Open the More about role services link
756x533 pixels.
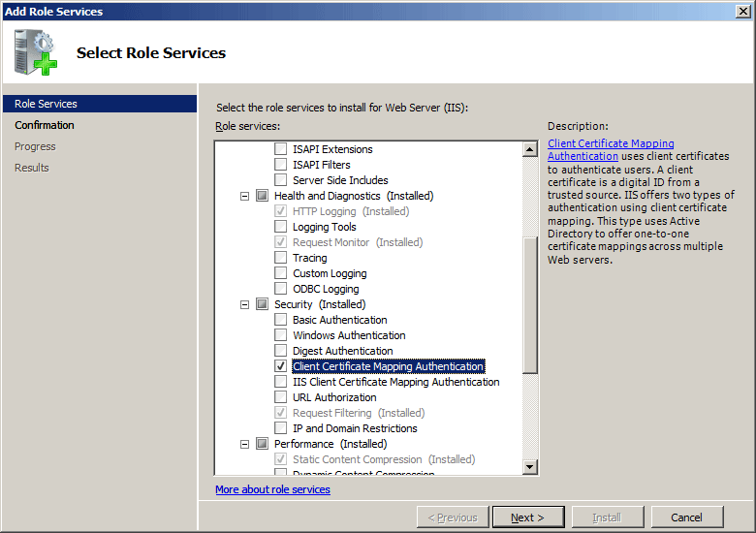pos(272,489)
